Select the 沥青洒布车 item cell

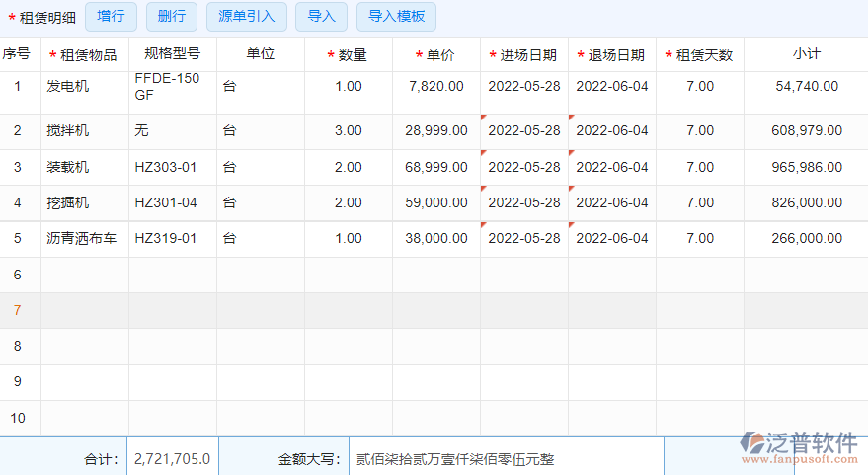click(85, 239)
